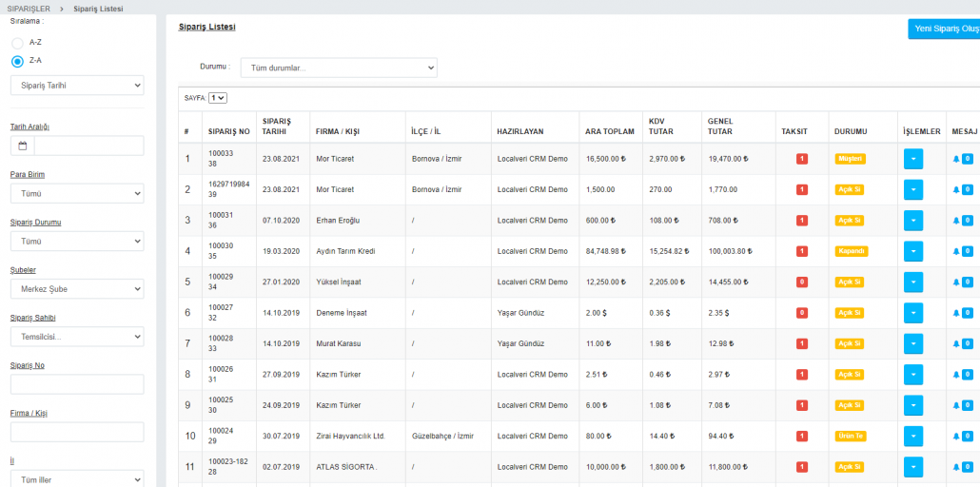Open the calendar icon under Tarih Aralığı
This screenshot has height=487, width=980.
click(23, 146)
